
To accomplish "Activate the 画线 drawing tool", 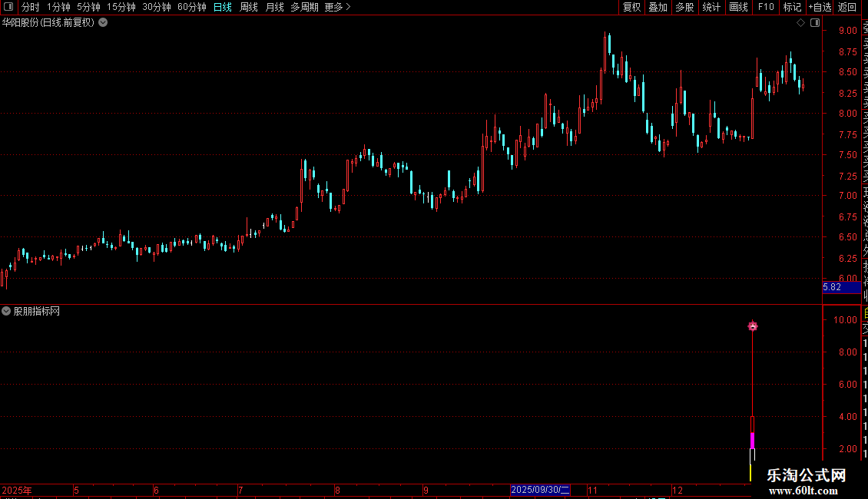I will (x=738, y=7).
